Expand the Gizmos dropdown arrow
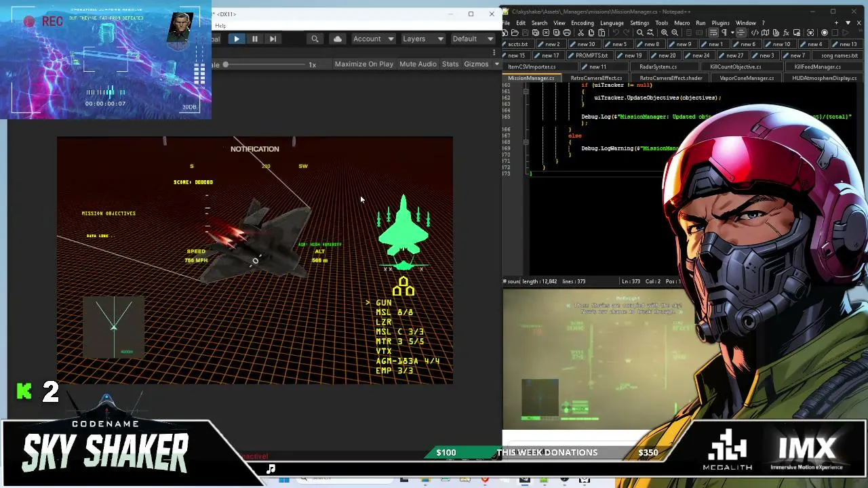This screenshot has height=488, width=868. (x=496, y=64)
